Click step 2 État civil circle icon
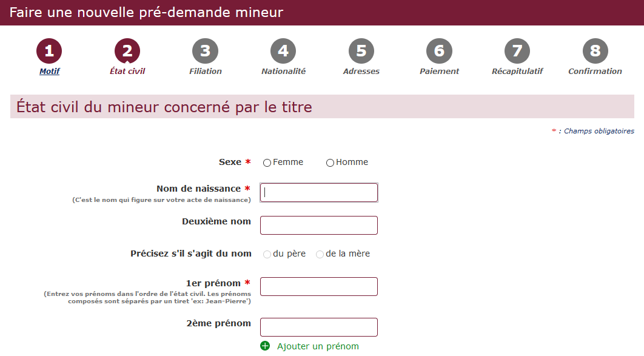Viewport: 644px width, 356px height. (x=127, y=51)
